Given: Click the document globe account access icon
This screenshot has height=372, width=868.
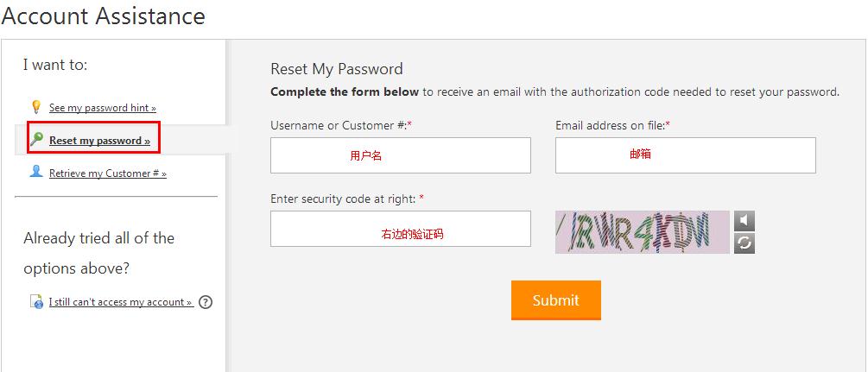Looking at the screenshot, I should 37,302.
